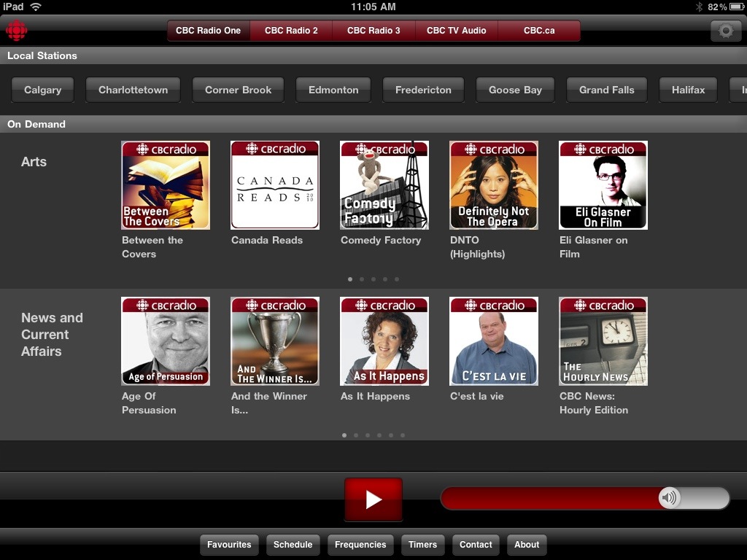Viewport: 747px width, 560px height.
Task: Select the Calgary local station
Action: (43, 90)
